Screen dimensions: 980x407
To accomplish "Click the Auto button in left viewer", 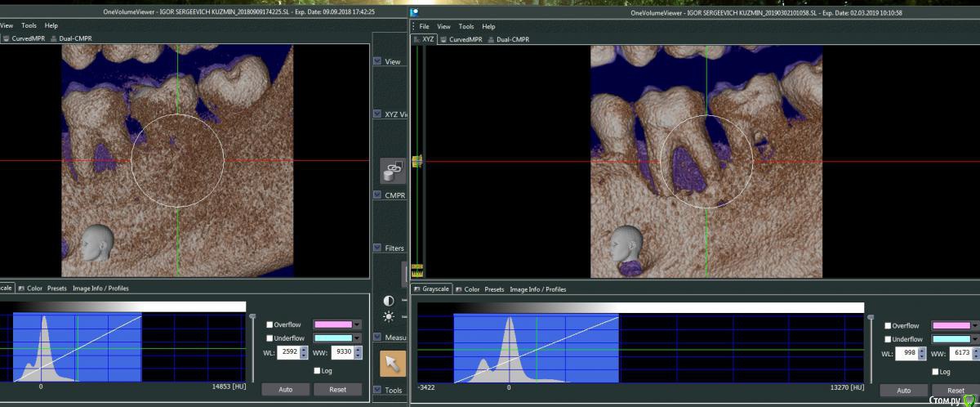I will 285,389.
